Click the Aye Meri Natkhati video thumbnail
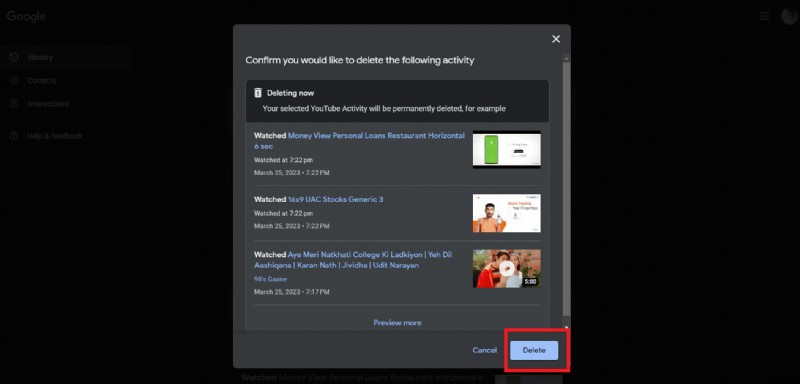The width and height of the screenshot is (800, 384). click(507, 269)
